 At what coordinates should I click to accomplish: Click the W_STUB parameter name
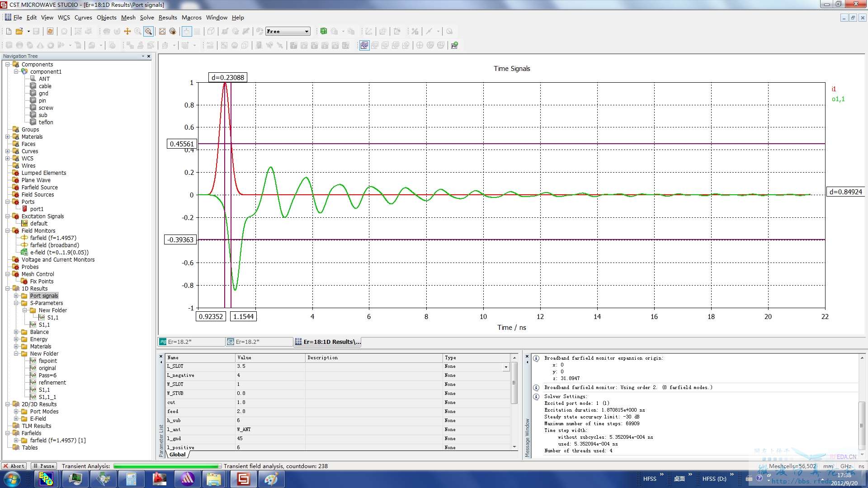[x=175, y=394]
